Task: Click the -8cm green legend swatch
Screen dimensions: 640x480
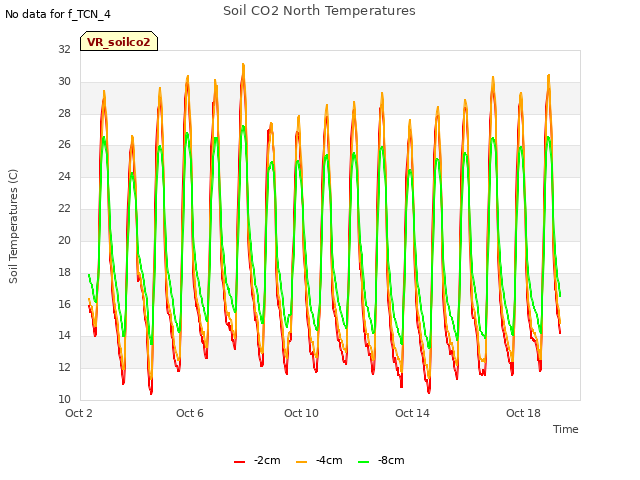Action: (363, 462)
